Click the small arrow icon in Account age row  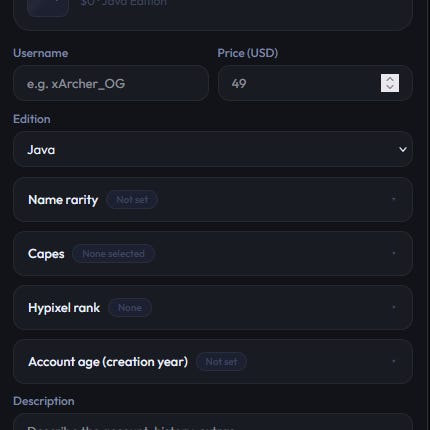pos(394,361)
